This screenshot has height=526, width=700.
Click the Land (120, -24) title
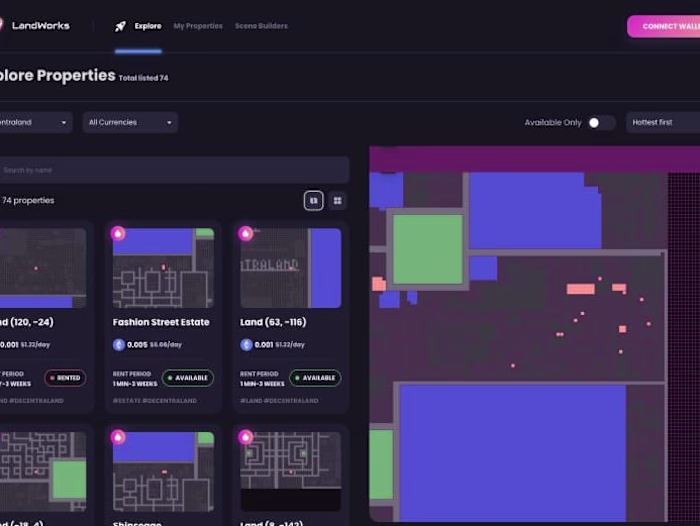tap(27, 322)
